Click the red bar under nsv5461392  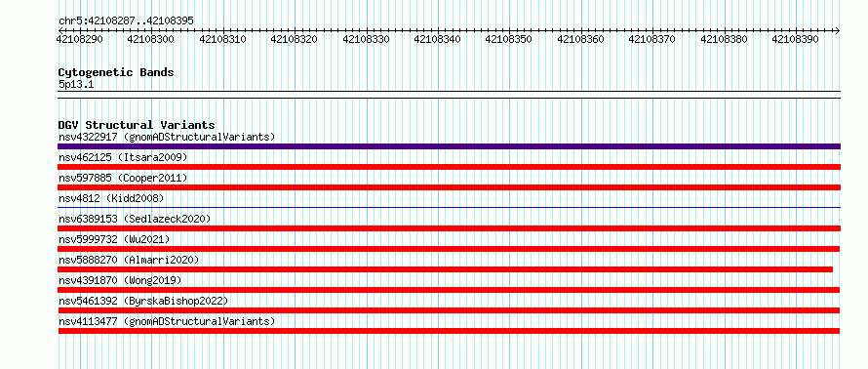coord(449,310)
